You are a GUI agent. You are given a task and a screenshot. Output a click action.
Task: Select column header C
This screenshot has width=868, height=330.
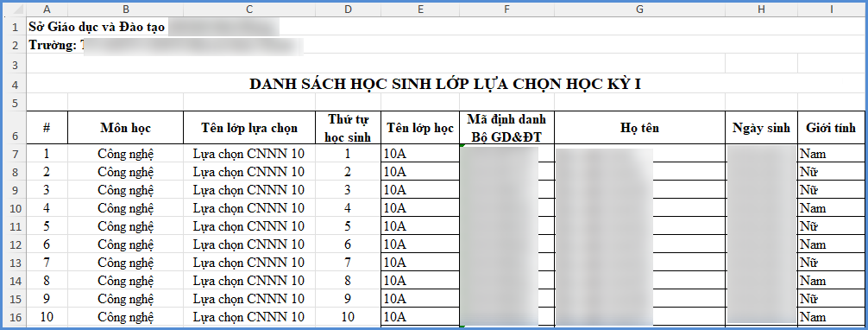[249, 9]
